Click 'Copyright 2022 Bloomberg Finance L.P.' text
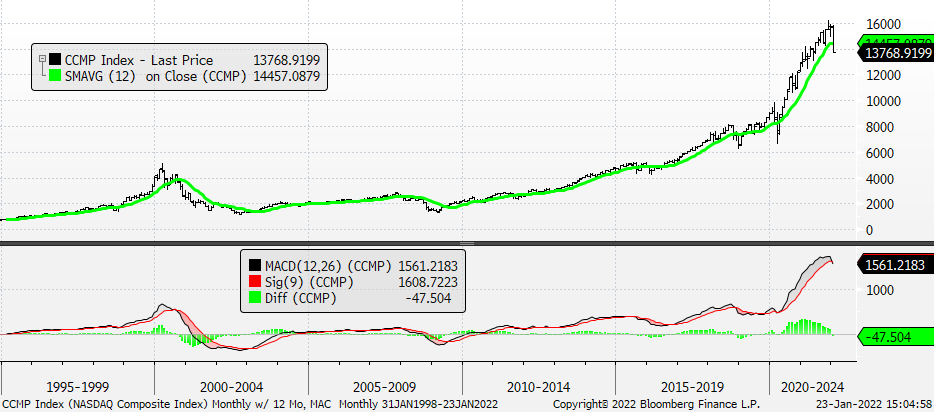934x412 pixels. pyautogui.click(x=656, y=405)
